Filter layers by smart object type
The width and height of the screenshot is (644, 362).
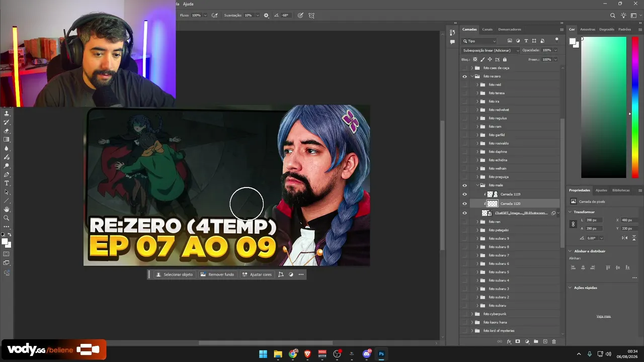pos(542,41)
